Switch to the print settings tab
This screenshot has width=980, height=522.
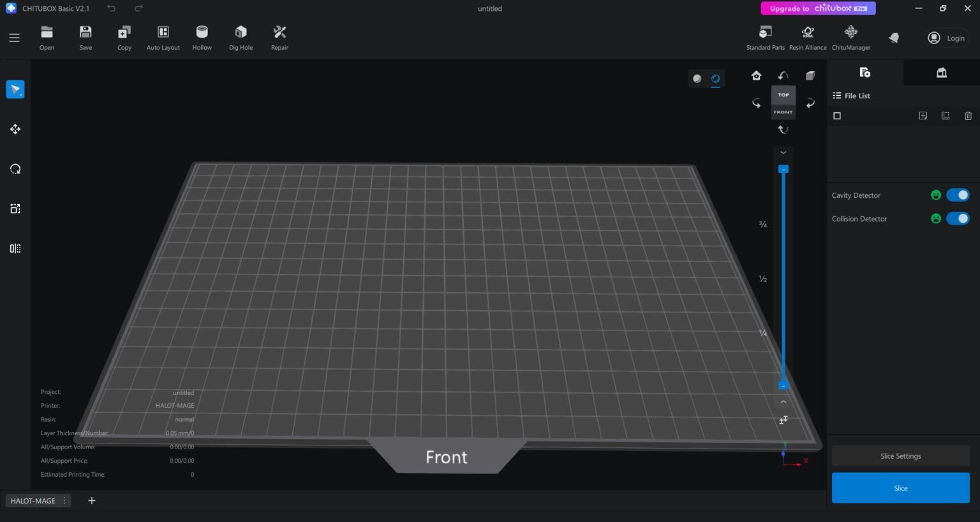942,72
